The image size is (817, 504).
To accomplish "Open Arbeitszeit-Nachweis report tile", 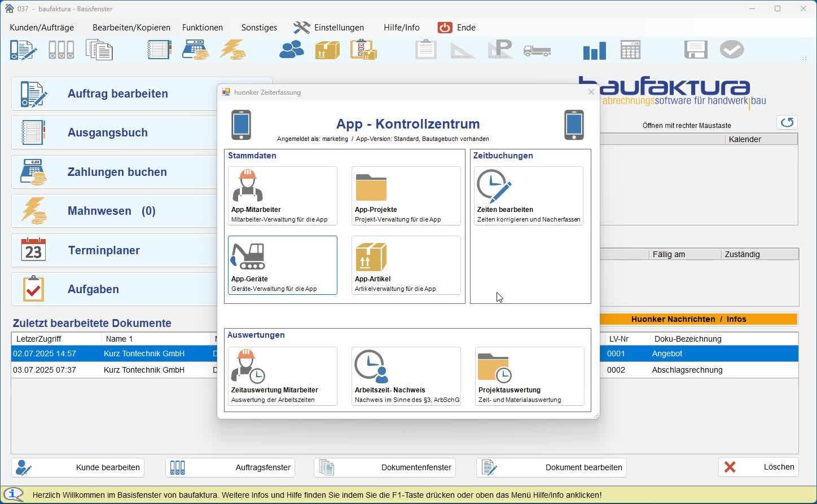I will [406, 376].
